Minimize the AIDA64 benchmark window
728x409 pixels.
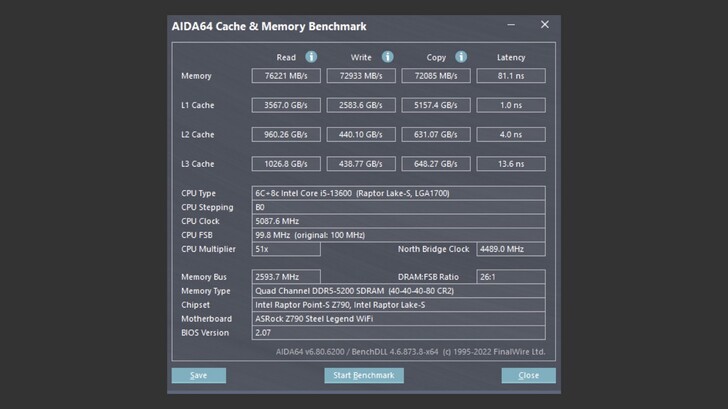click(511, 25)
